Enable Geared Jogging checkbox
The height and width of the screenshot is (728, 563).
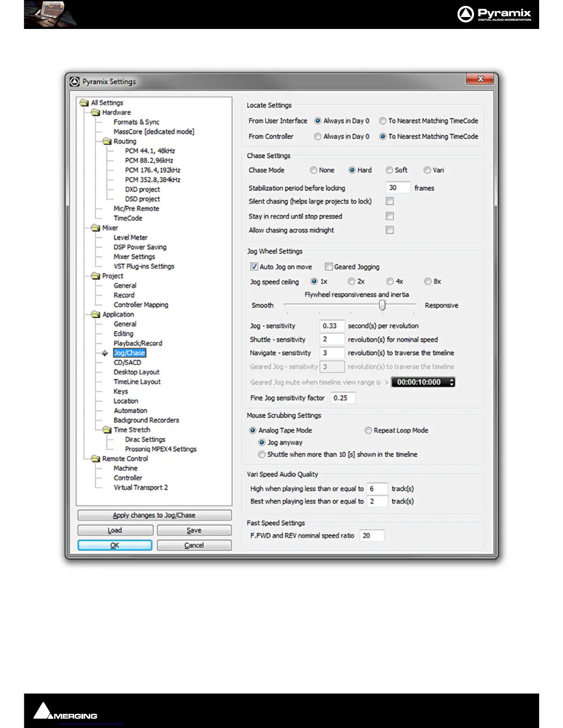pyautogui.click(x=328, y=267)
